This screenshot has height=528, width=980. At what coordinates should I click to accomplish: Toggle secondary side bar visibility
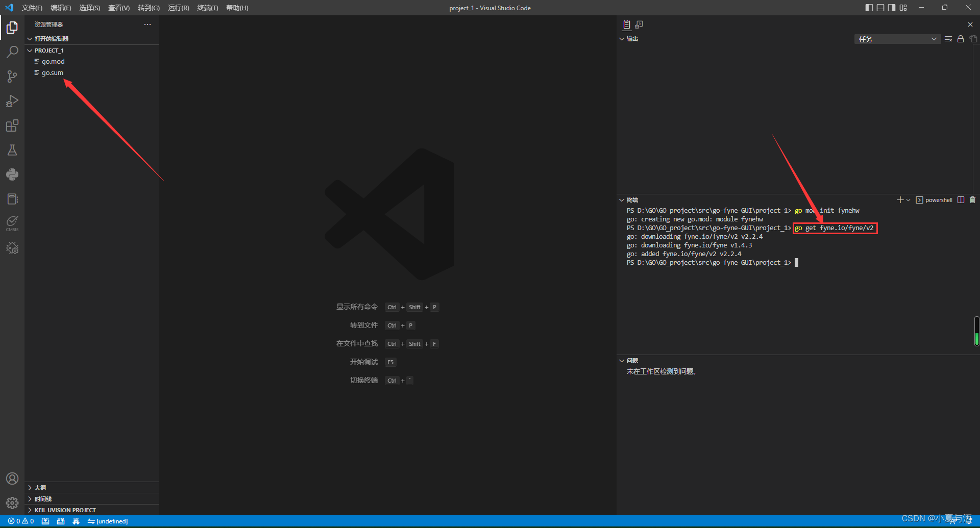click(x=892, y=8)
